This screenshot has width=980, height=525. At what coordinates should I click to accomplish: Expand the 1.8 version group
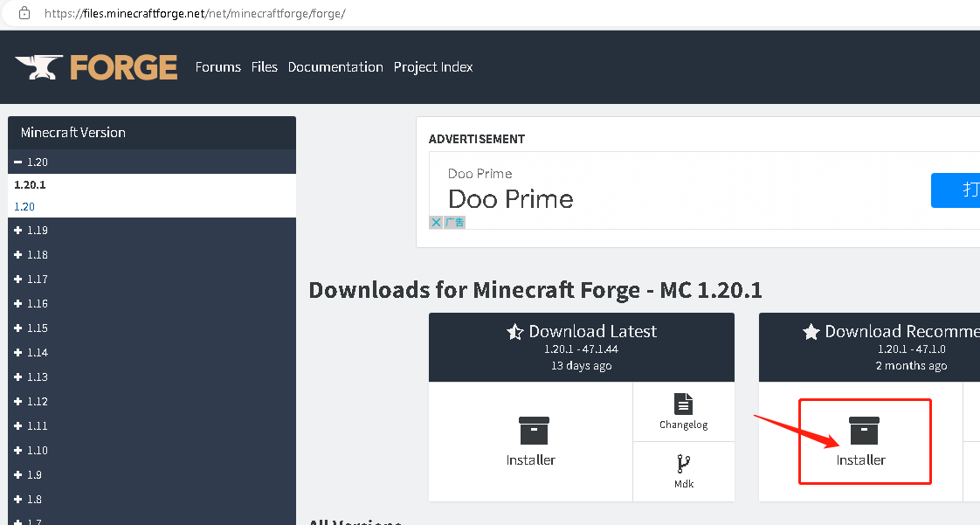click(152, 499)
